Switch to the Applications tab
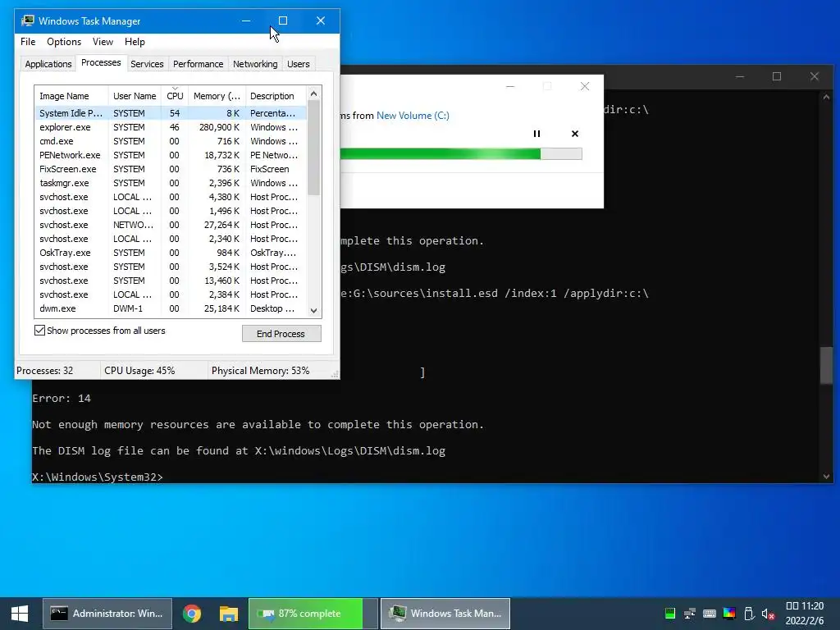This screenshot has width=840, height=630. [x=48, y=64]
